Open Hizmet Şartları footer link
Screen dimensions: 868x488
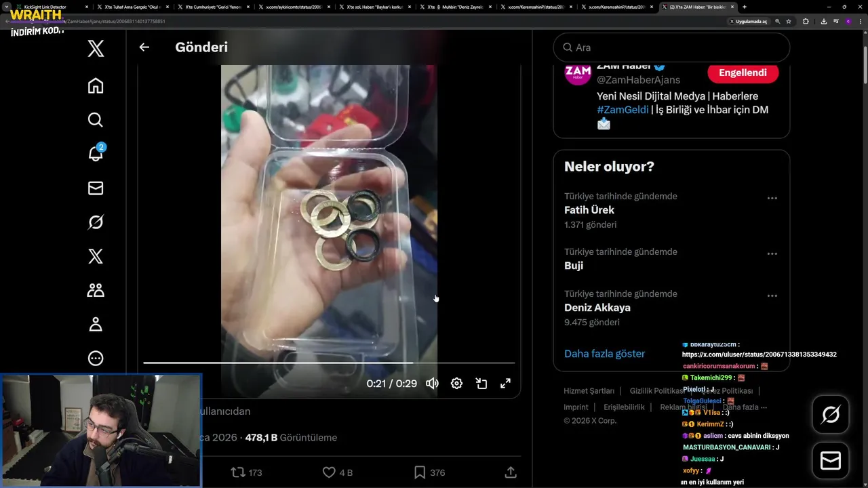589,391
